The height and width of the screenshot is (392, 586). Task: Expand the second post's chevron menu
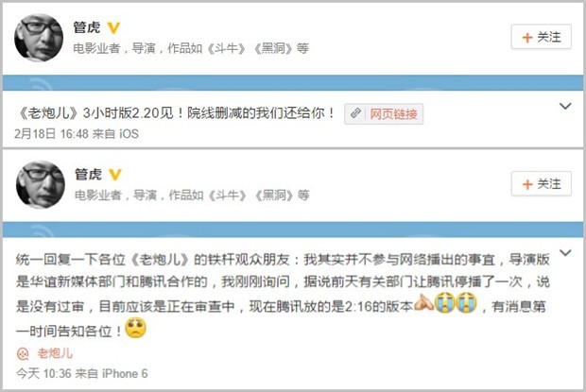tap(565, 253)
